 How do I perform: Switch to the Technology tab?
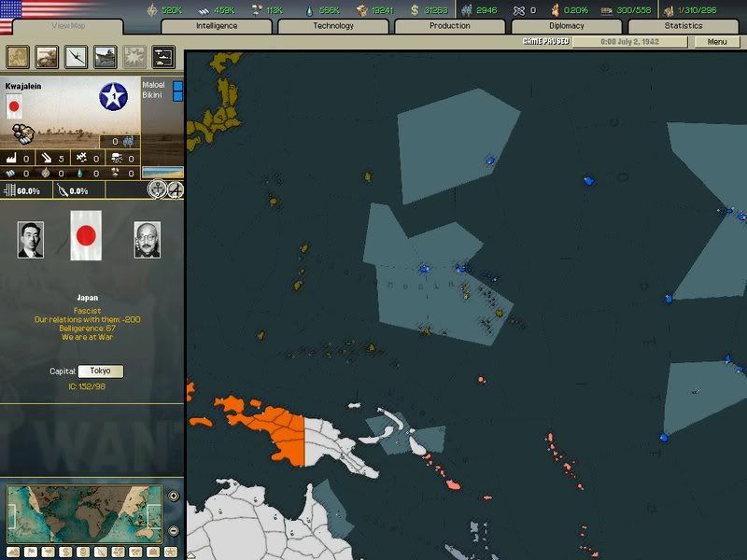coord(333,26)
